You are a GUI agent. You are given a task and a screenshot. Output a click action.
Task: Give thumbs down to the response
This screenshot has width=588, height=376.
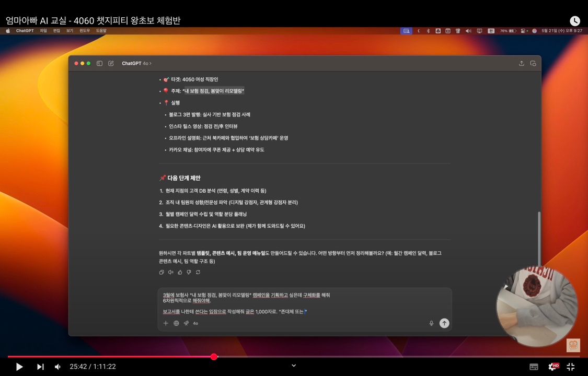pos(189,272)
